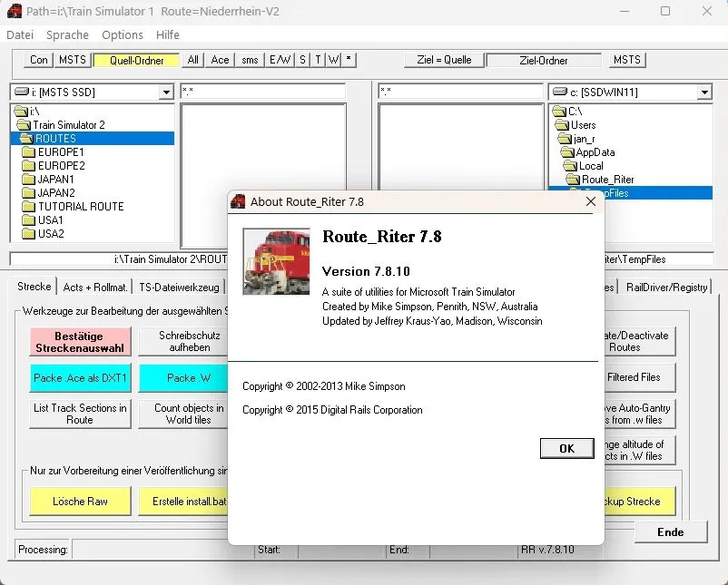The image size is (728, 585).
Task: Select the JAPAN2 folder icon
Action: pyautogui.click(x=29, y=192)
